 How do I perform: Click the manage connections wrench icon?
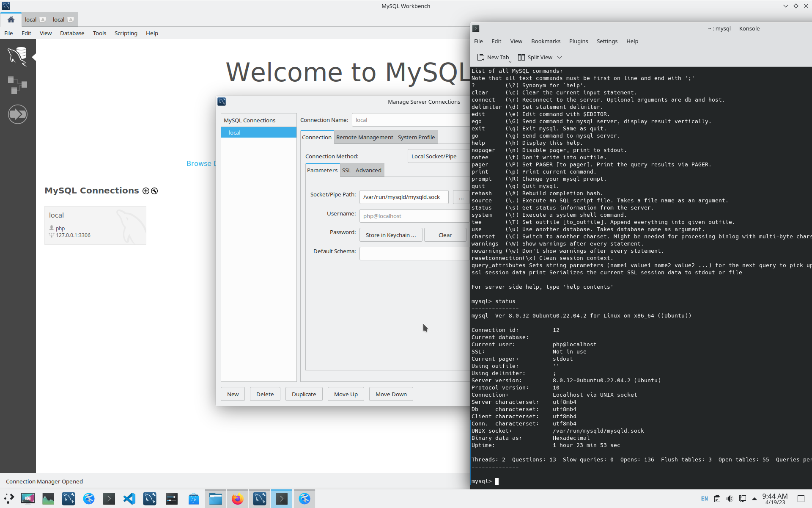point(154,191)
